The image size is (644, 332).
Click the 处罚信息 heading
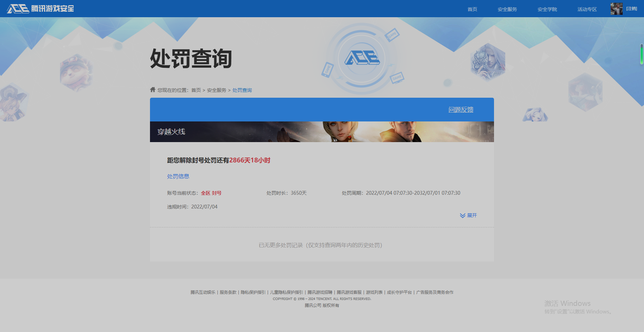coord(178,176)
